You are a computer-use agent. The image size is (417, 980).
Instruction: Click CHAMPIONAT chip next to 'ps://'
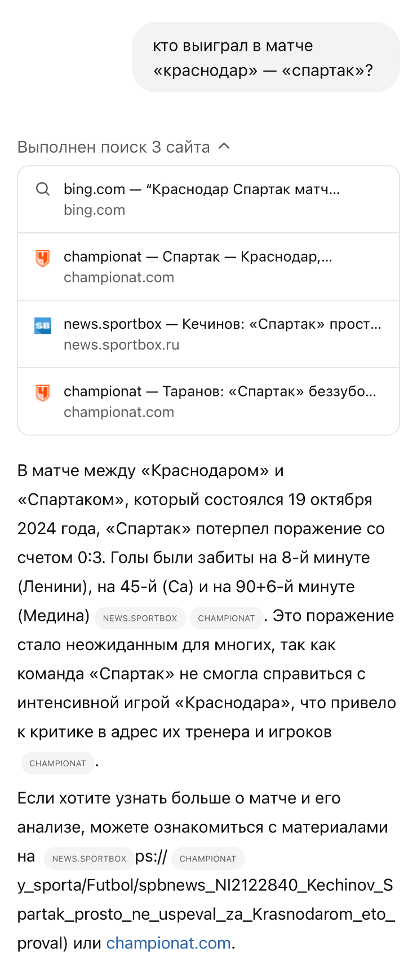click(x=208, y=858)
